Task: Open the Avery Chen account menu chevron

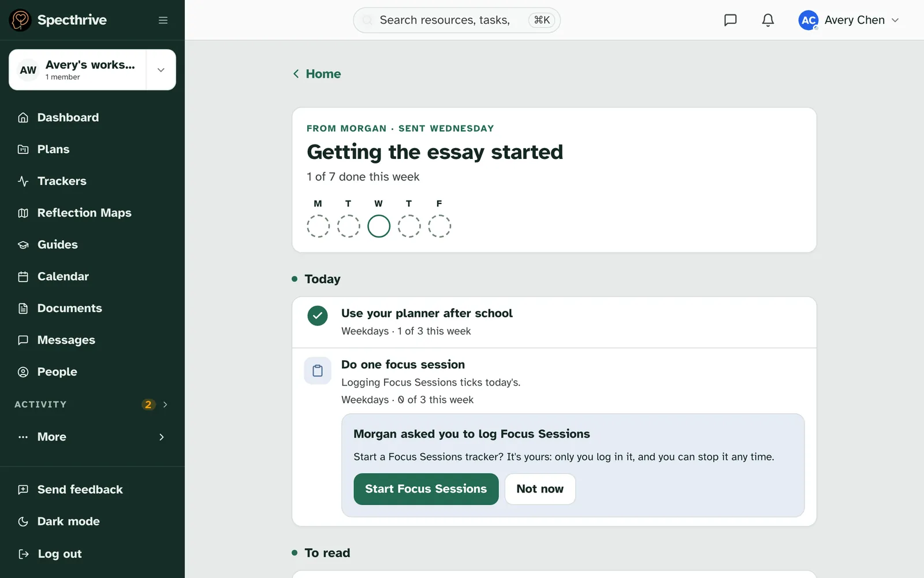Action: click(x=895, y=20)
